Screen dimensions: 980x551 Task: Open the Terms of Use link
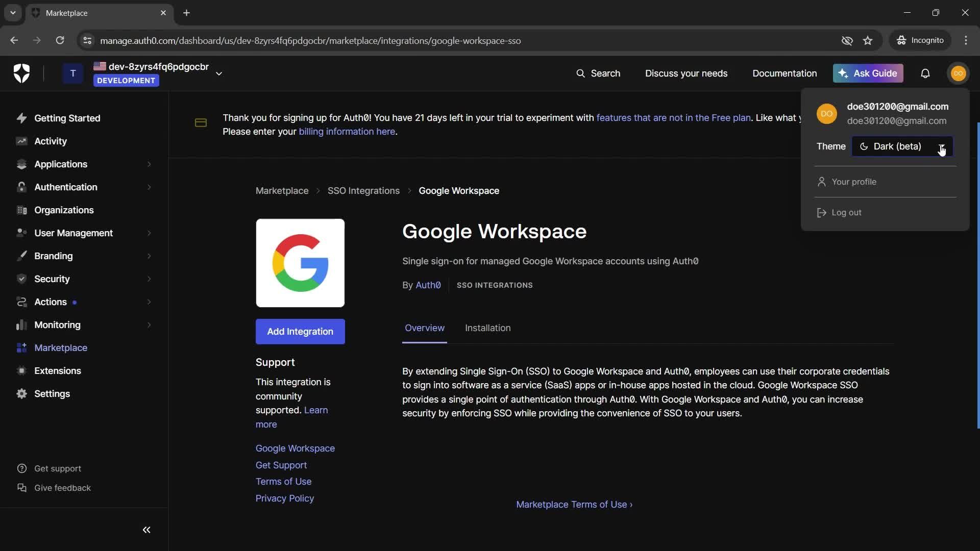(x=283, y=482)
